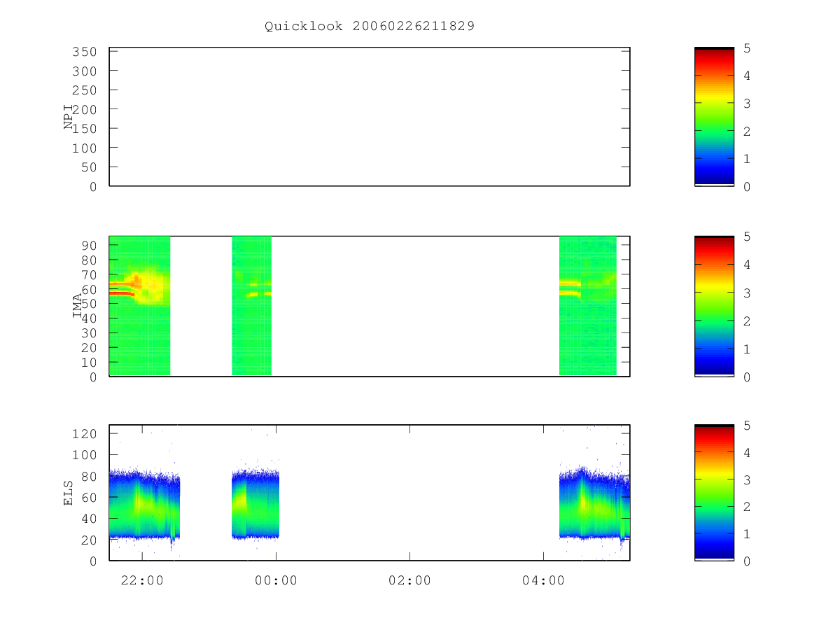Click the 100 tick on ELS axis
Viewport: 840px width, 630px height.
[84, 455]
